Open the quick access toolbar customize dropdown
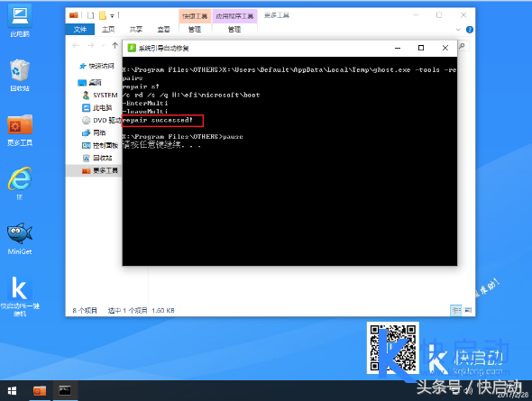Viewport: 532px width, 401px height. coord(112,15)
